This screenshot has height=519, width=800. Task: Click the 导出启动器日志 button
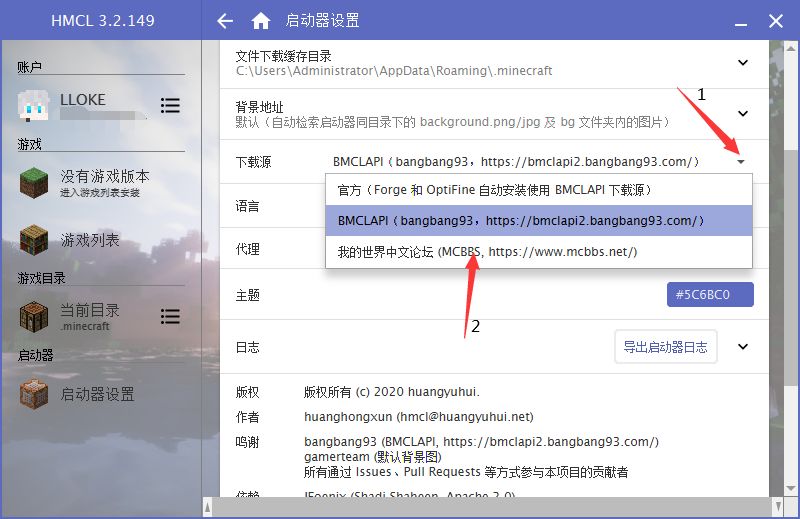(x=665, y=347)
